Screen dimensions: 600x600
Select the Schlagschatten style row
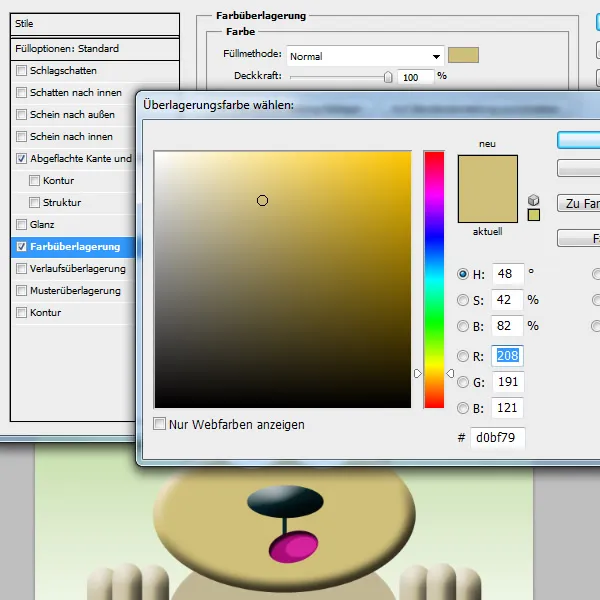95,71
